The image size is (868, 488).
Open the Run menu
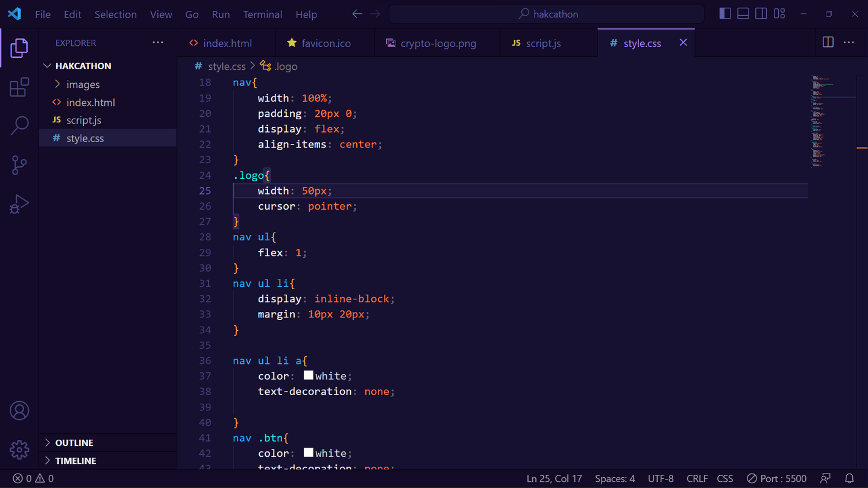tap(221, 14)
